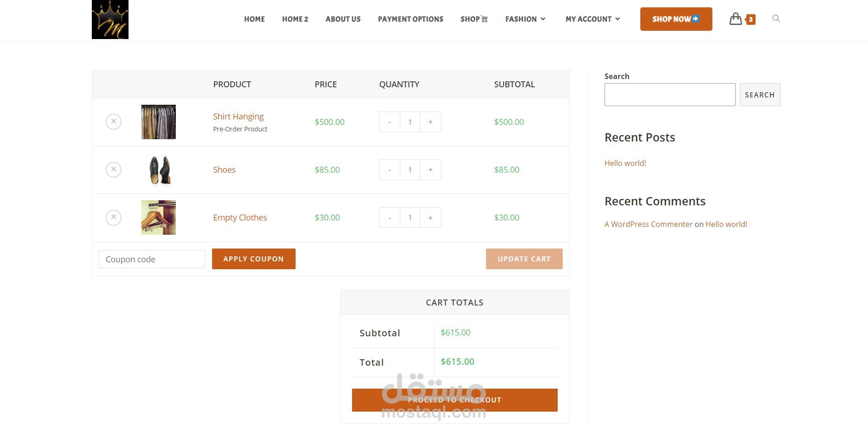Viewport: 868px width, 430px height.
Task: Click the Product column header
Action: [x=232, y=84]
